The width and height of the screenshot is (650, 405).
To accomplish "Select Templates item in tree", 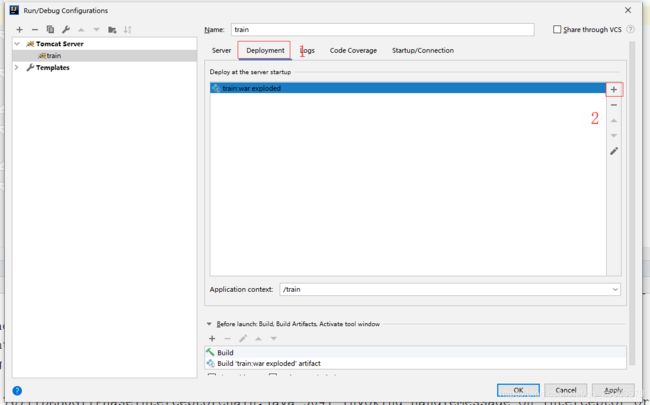I will pyautogui.click(x=53, y=68).
